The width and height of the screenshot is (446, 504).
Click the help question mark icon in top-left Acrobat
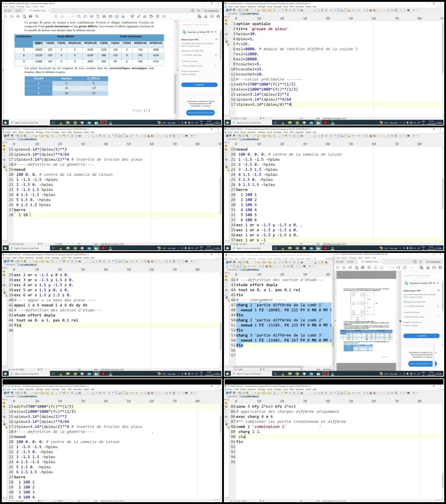tap(193, 11)
